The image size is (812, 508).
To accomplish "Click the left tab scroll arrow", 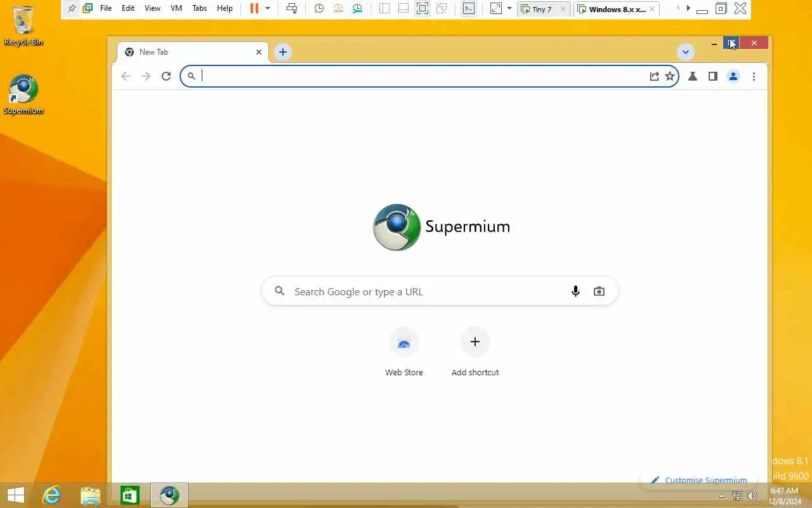I will (678, 8).
